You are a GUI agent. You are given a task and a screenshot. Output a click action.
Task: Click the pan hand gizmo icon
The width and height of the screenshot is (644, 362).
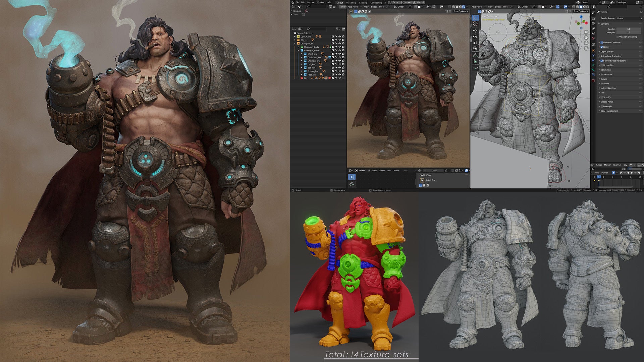(x=586, y=38)
